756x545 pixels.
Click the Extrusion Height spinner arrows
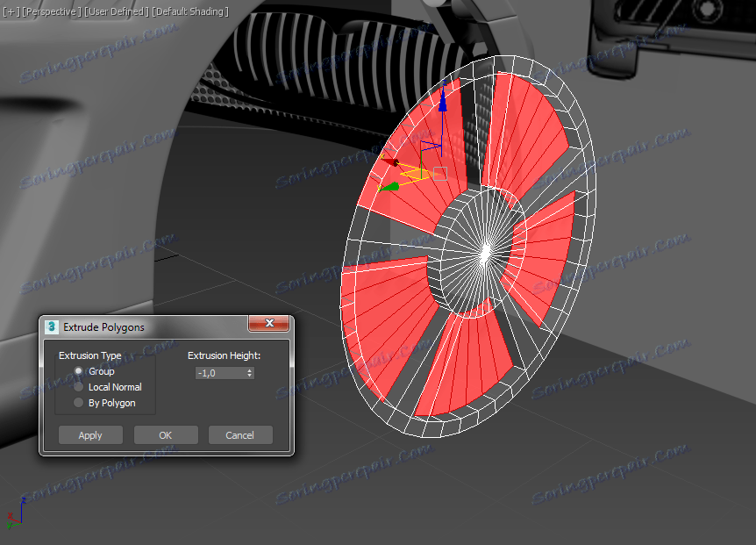[x=250, y=373]
